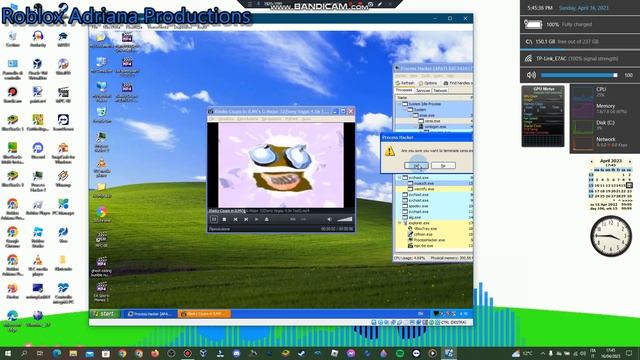Click the pause button in the media player

[214, 220]
